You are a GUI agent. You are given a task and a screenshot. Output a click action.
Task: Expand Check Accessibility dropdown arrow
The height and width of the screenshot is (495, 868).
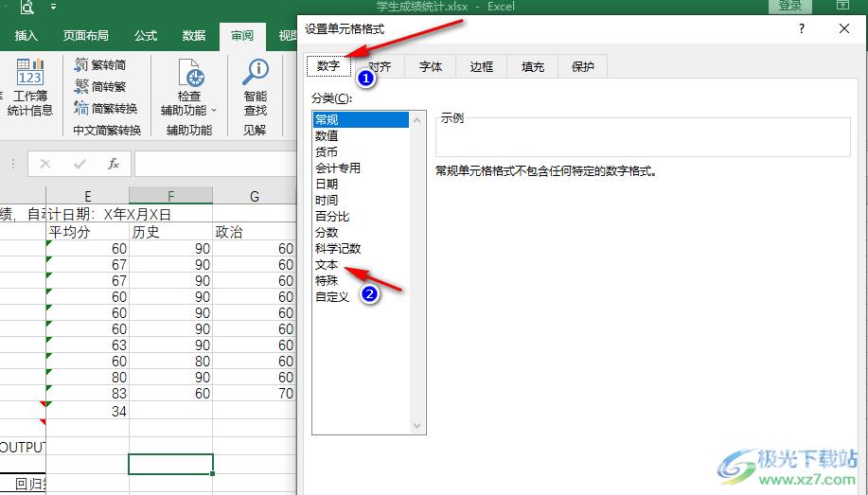click(214, 111)
